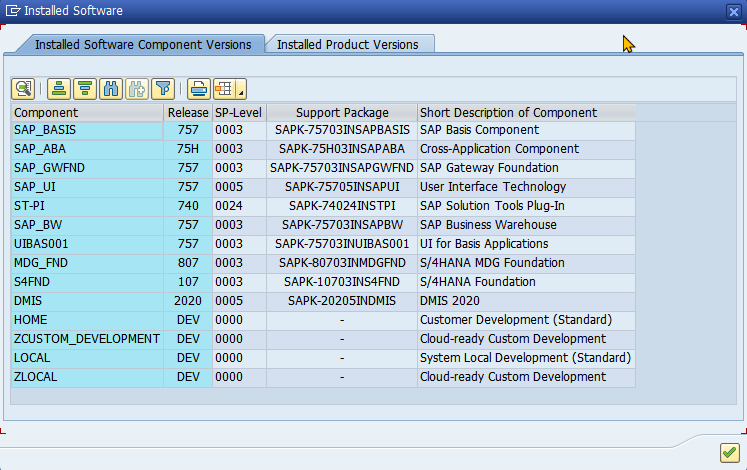This screenshot has width=747, height=470.
Task: Sort table in ascending order
Action: (59, 89)
